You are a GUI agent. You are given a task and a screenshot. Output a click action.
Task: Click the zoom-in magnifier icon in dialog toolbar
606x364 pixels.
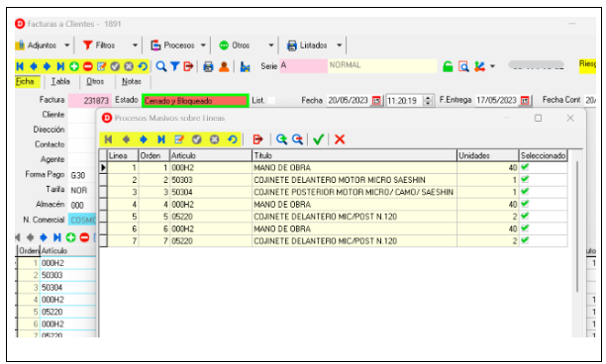tap(282, 139)
